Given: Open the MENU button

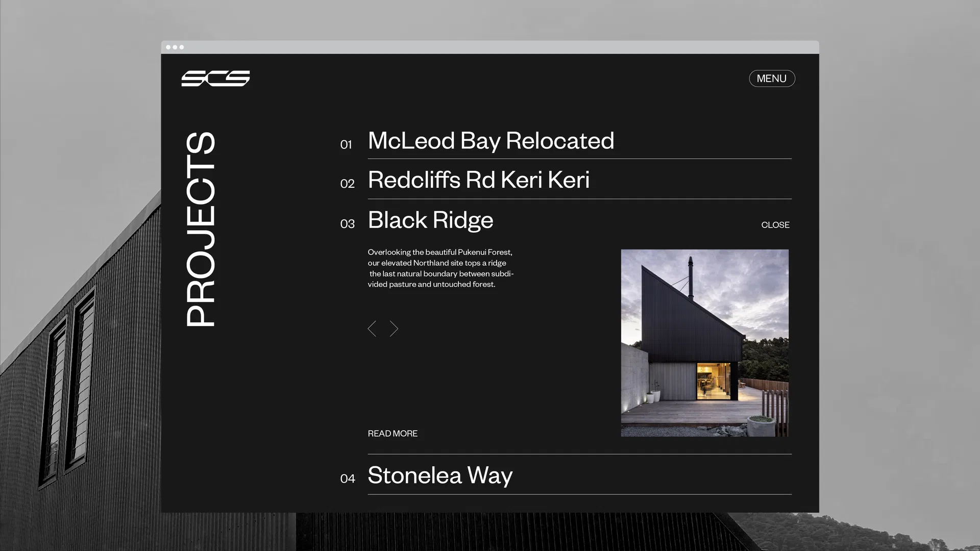Looking at the screenshot, I should tap(771, 79).
